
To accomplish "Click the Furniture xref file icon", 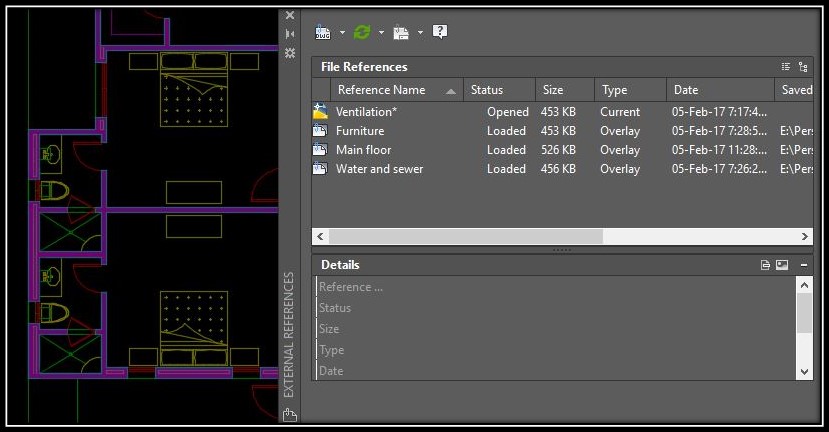I will point(320,130).
